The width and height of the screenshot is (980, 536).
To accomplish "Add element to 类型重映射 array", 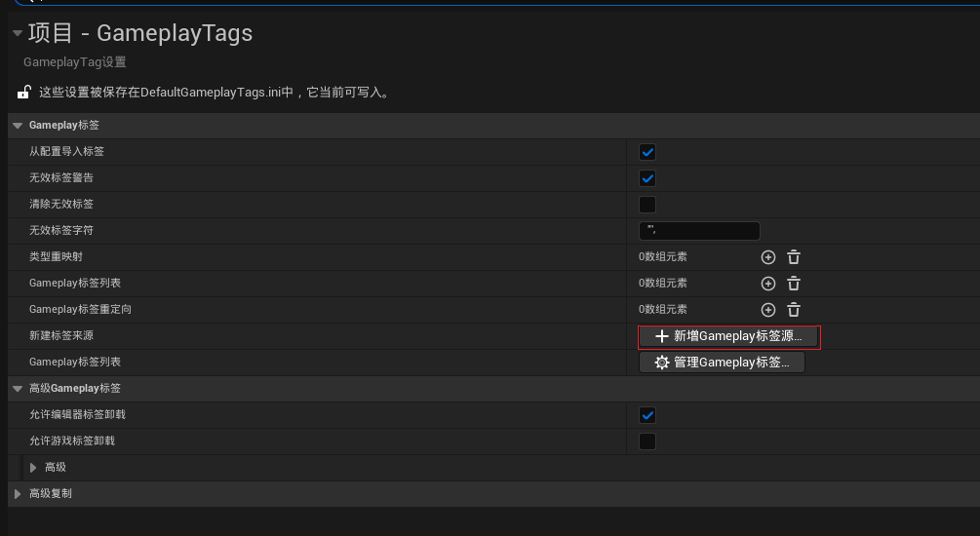I will pos(768,257).
